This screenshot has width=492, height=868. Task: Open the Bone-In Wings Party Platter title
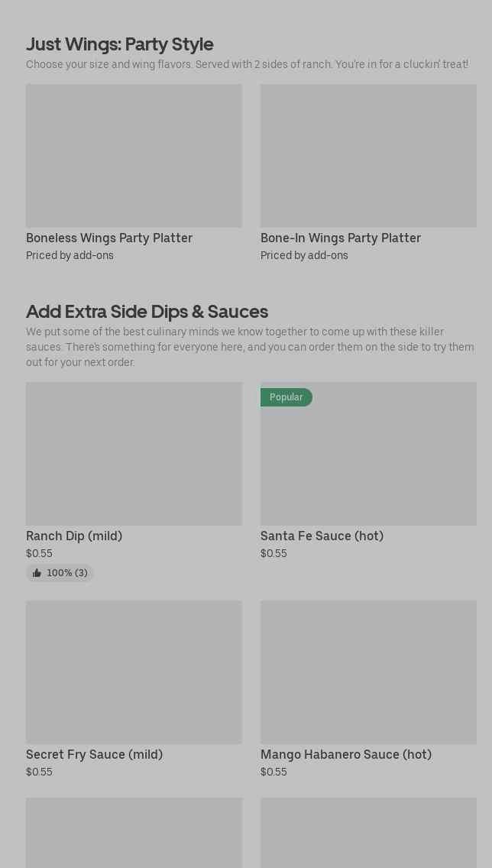[341, 238]
